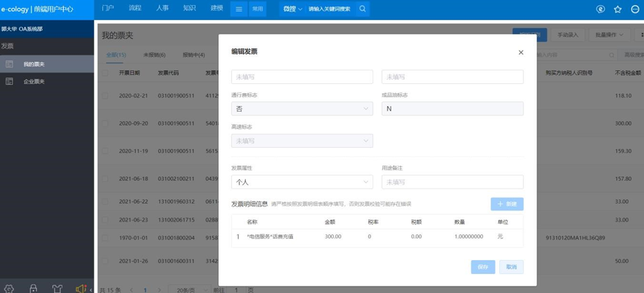This screenshot has width=644, height=293.
Task: Open the 人事 top menu
Action: 162,8
